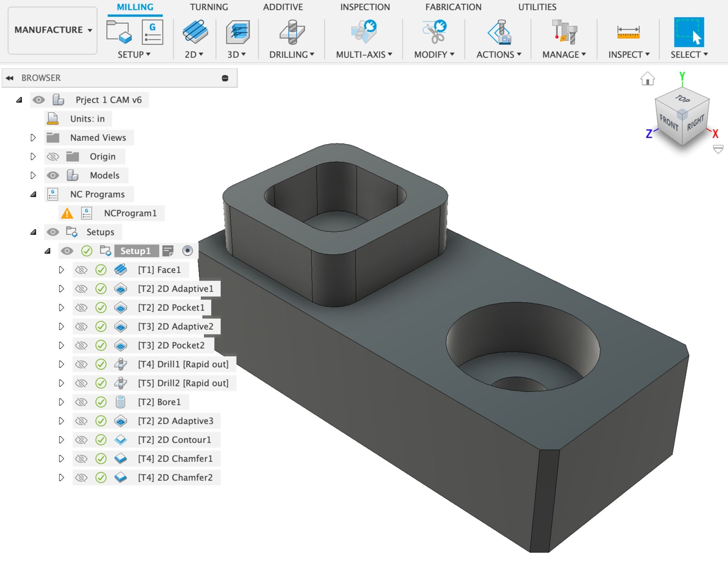Click the 2D milling strategy icon
The width and height of the screenshot is (728, 561).
tap(195, 31)
